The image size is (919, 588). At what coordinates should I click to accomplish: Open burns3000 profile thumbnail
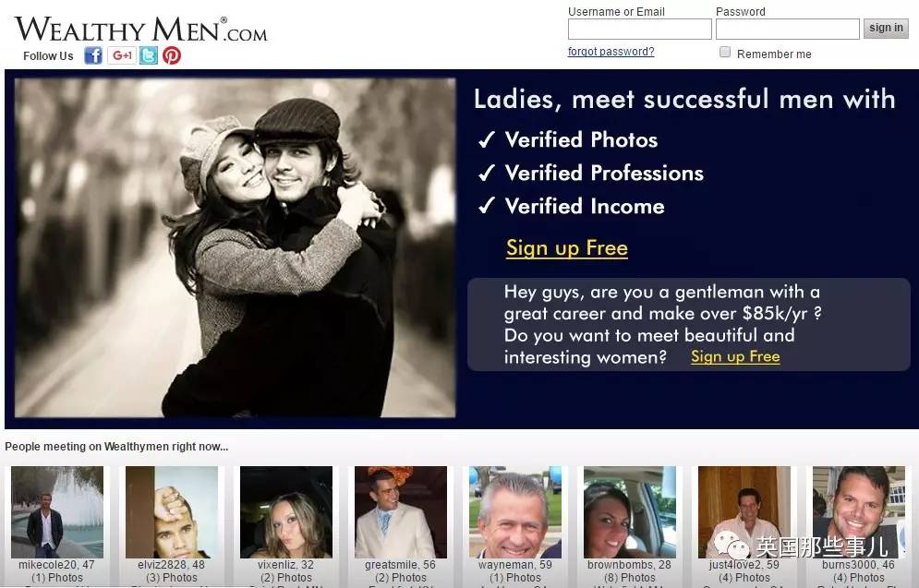(x=859, y=512)
